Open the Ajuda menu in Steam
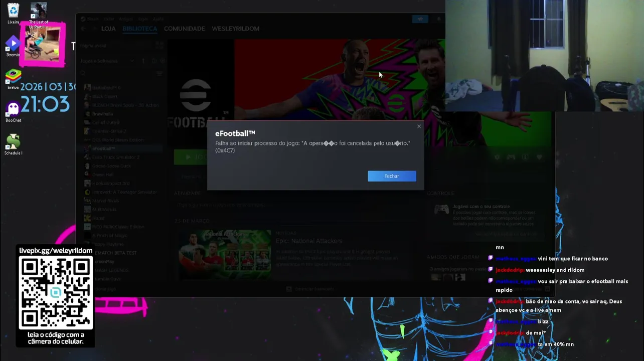Image resolution: width=644 pixels, height=361 pixels. pyautogui.click(x=158, y=19)
